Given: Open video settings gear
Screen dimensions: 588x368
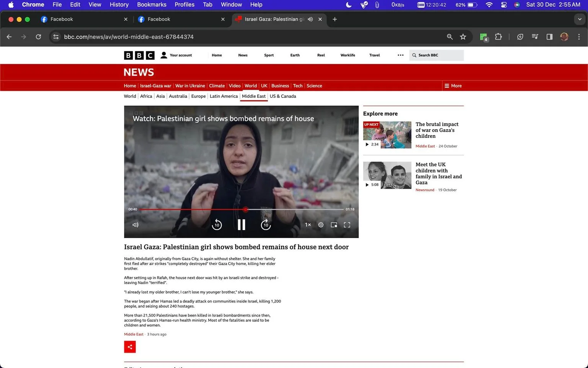Looking at the screenshot, I should click(321, 225).
